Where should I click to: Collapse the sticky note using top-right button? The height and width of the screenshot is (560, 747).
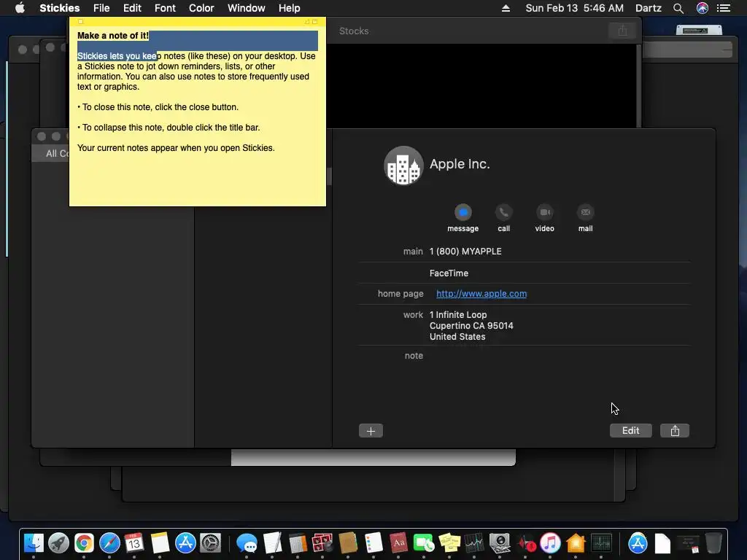click(x=315, y=21)
